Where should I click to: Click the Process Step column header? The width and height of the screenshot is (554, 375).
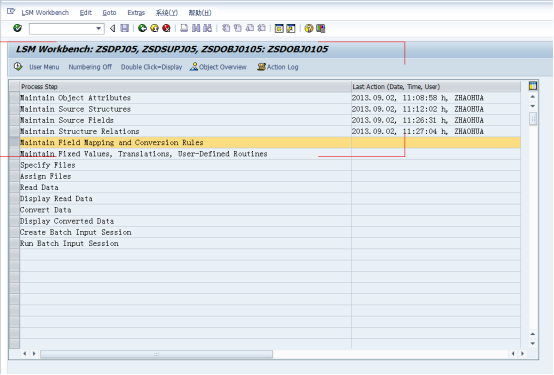[x=185, y=87]
